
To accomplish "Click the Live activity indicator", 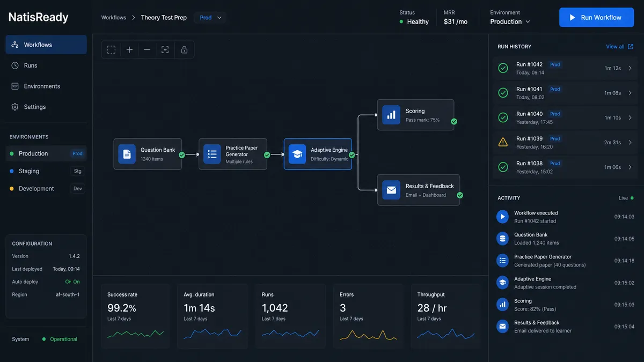I will [626, 198].
